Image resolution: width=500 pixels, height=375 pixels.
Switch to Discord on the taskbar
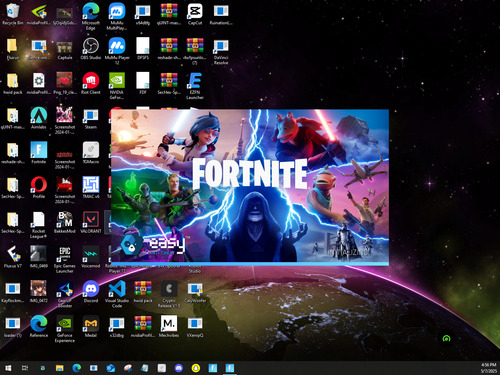179,368
